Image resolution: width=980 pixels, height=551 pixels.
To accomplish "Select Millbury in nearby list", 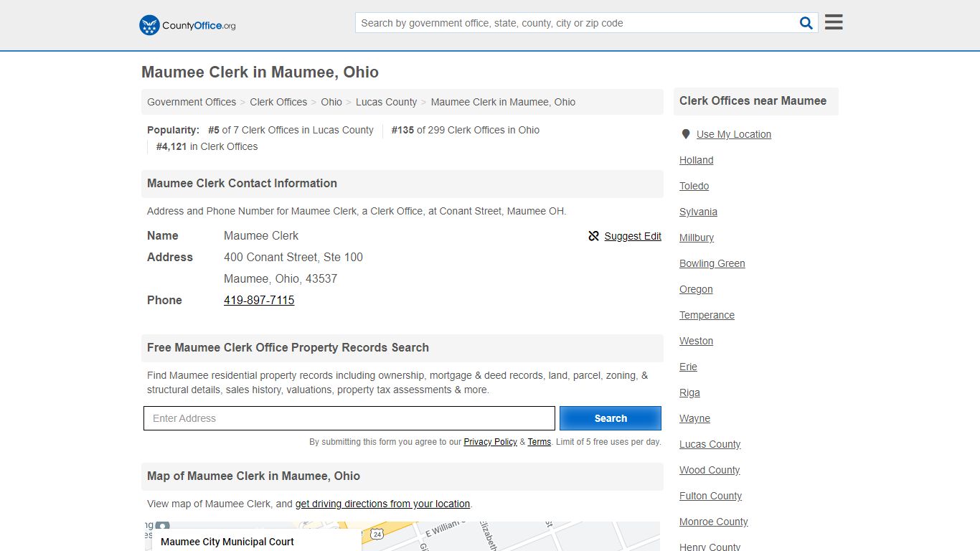I will click(x=697, y=237).
